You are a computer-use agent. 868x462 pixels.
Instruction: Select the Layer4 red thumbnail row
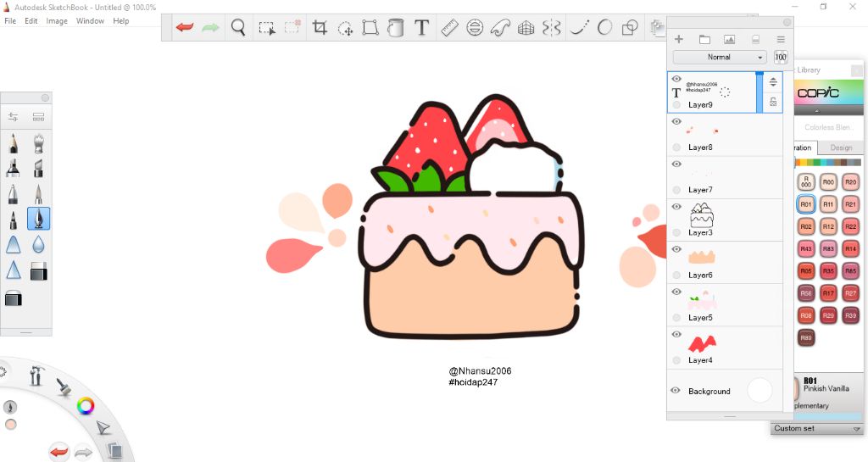pos(725,348)
